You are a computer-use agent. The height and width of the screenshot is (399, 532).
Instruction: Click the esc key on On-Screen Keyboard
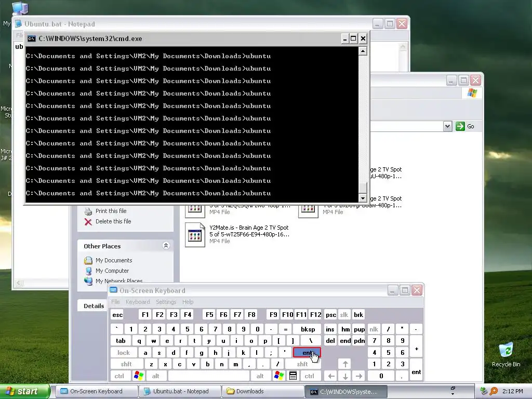[x=117, y=314]
